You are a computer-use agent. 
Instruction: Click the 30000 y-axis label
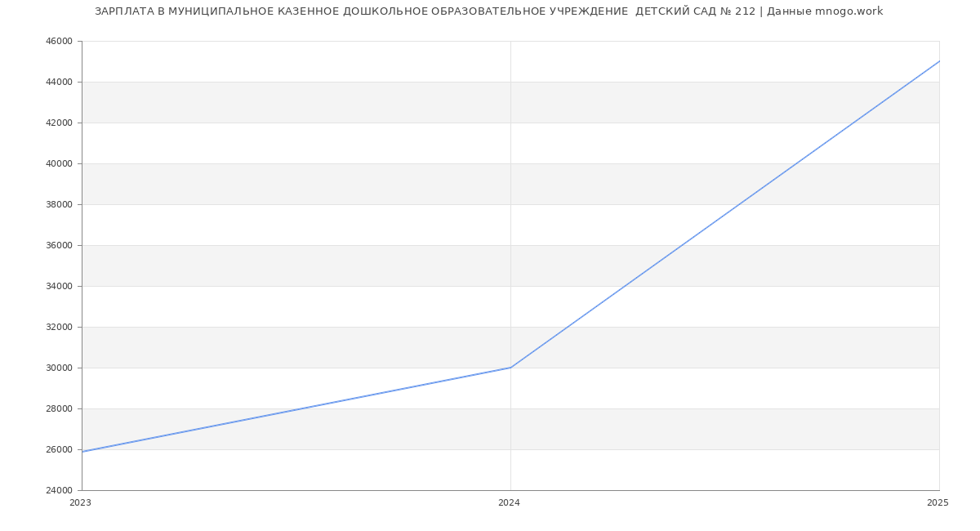(x=60, y=368)
